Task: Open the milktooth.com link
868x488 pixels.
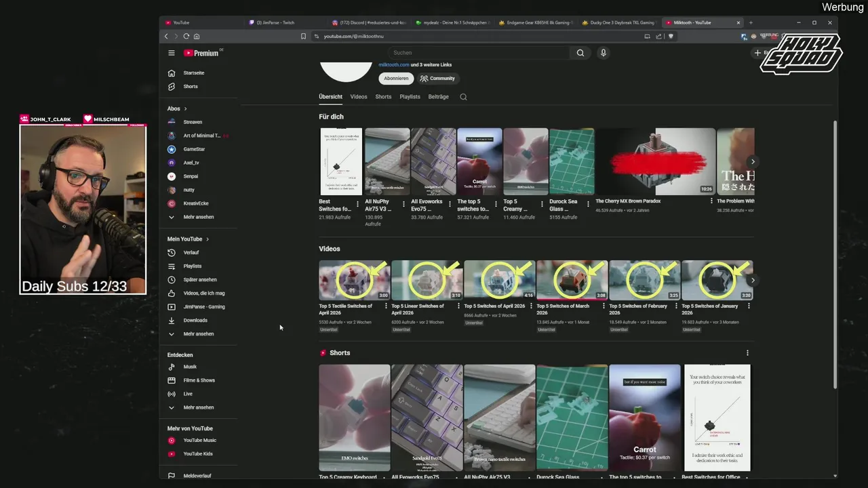Action: tap(393, 65)
